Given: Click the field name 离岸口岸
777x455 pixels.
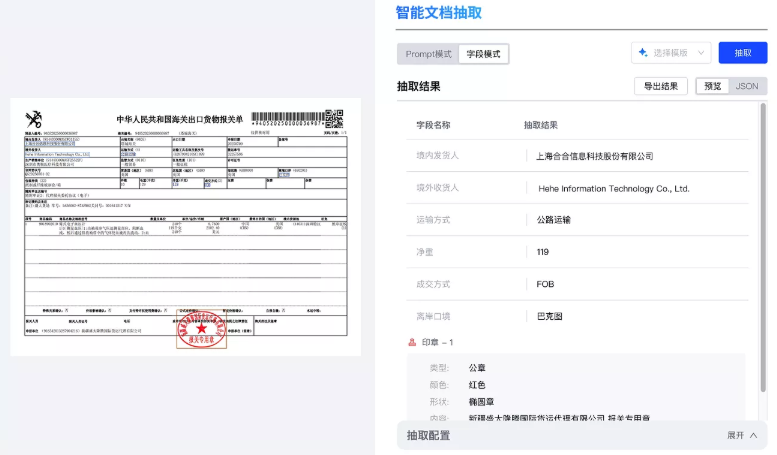Looking at the screenshot, I should pyautogui.click(x=433, y=316).
